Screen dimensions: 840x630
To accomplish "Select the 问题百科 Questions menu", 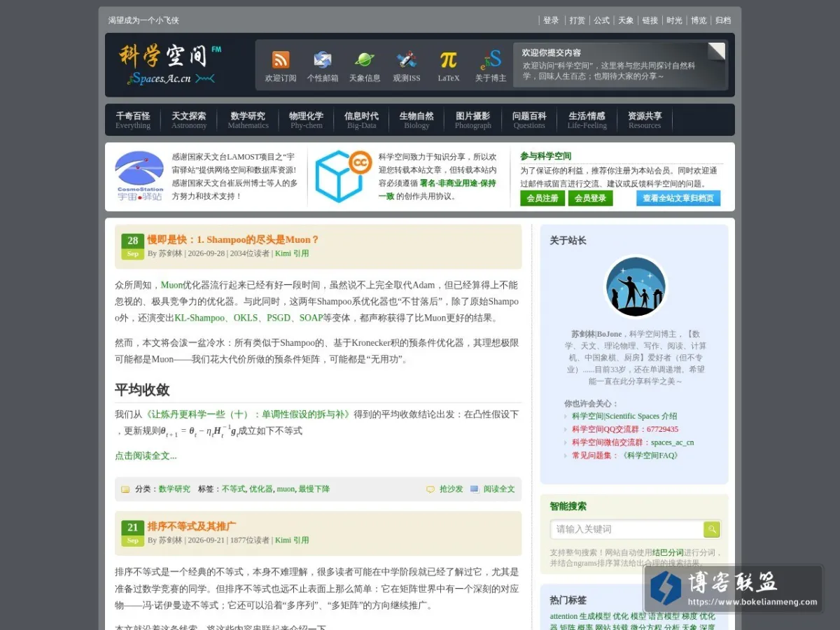I will [x=529, y=120].
